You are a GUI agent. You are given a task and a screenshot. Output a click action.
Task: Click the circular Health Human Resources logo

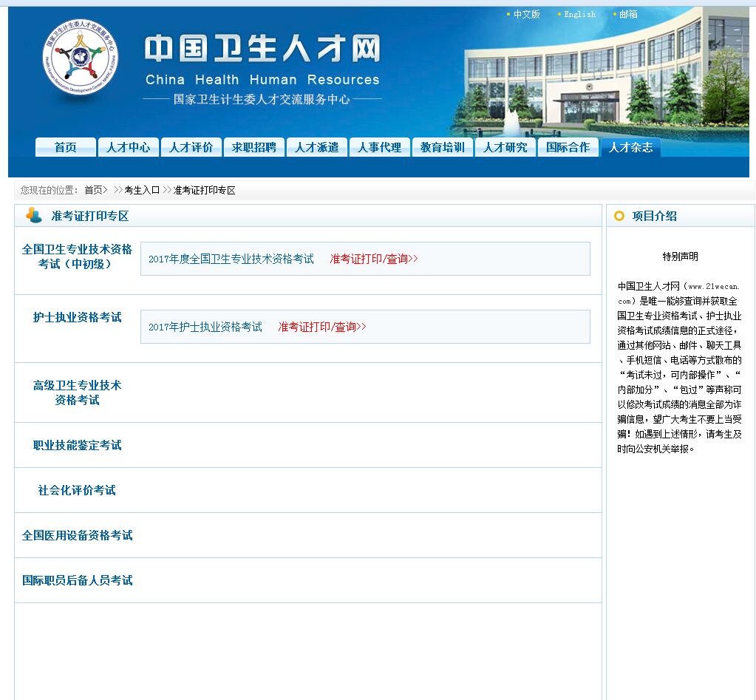click(x=80, y=57)
